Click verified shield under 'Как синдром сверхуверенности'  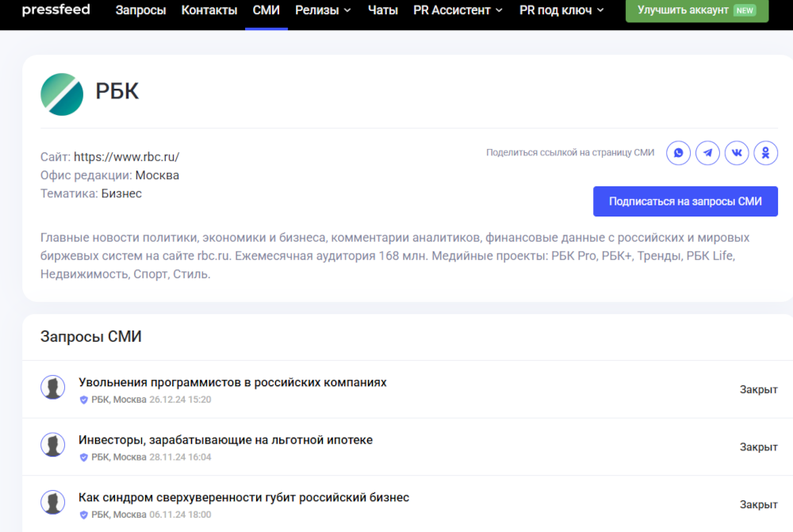click(x=84, y=515)
